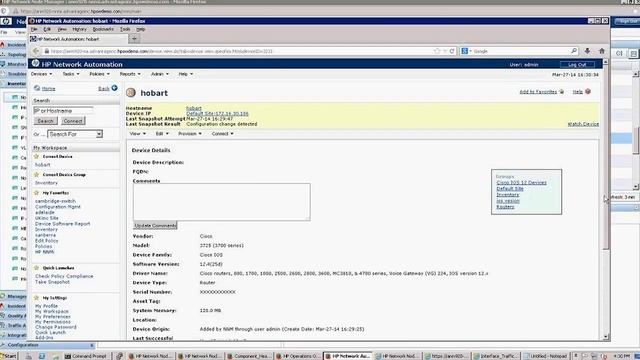
Task: Click the sidebar Connect button
Action: pos(73,121)
